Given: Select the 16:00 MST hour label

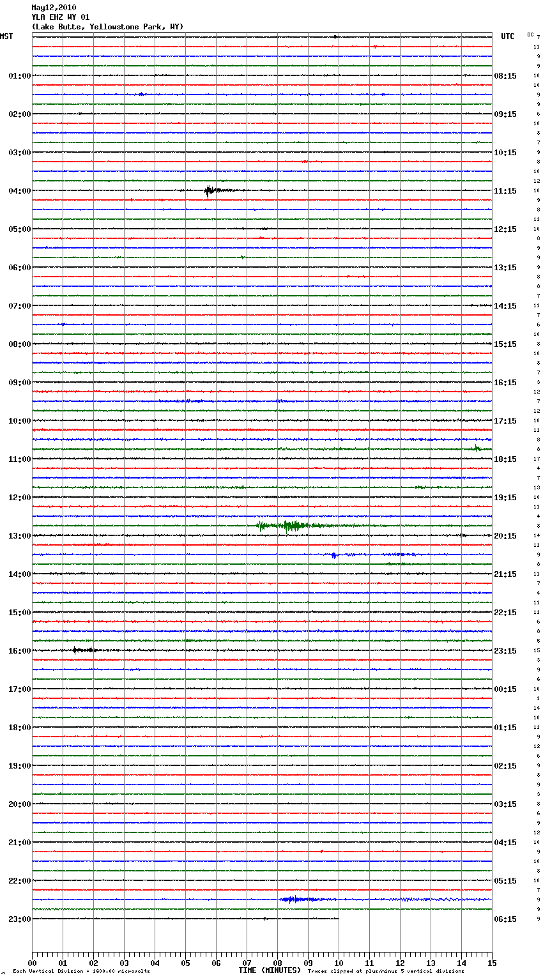Looking at the screenshot, I should (x=19, y=651).
